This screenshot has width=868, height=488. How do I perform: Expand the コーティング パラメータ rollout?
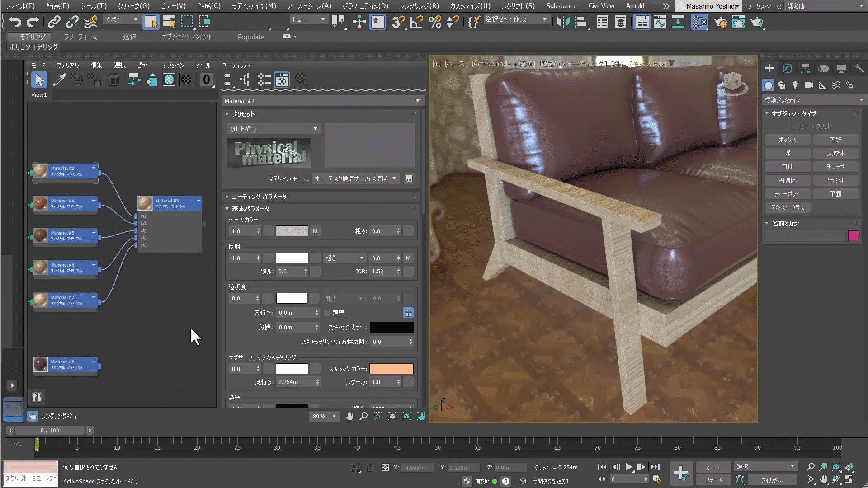point(321,197)
